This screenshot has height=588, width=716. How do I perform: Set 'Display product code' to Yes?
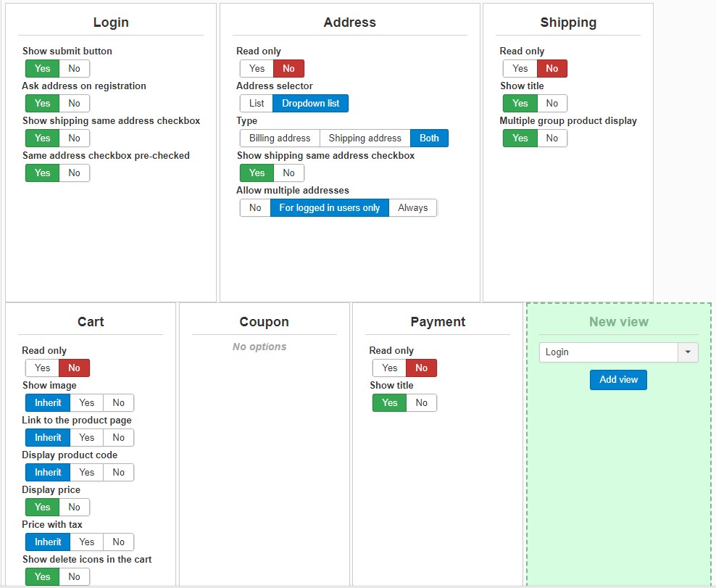87,472
